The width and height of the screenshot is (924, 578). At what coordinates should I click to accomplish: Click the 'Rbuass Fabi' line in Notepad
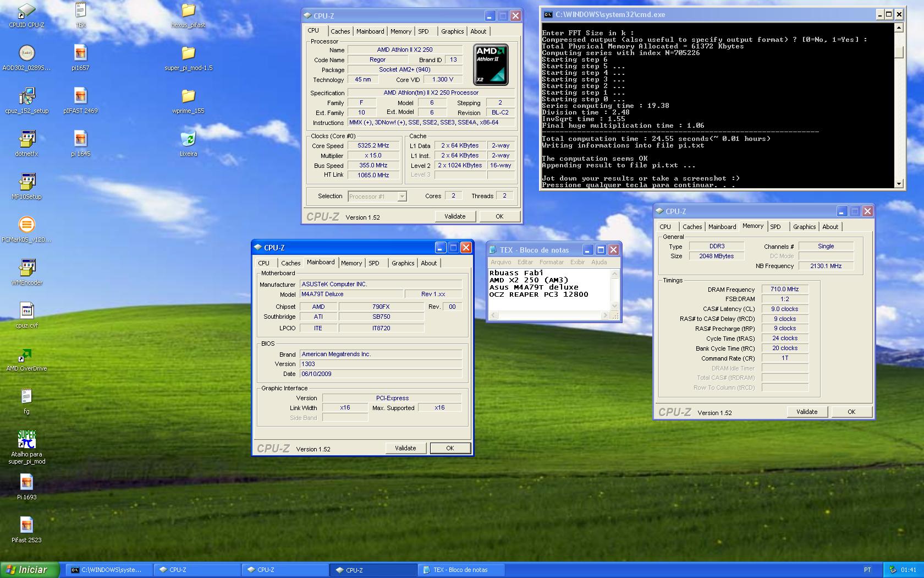516,273
